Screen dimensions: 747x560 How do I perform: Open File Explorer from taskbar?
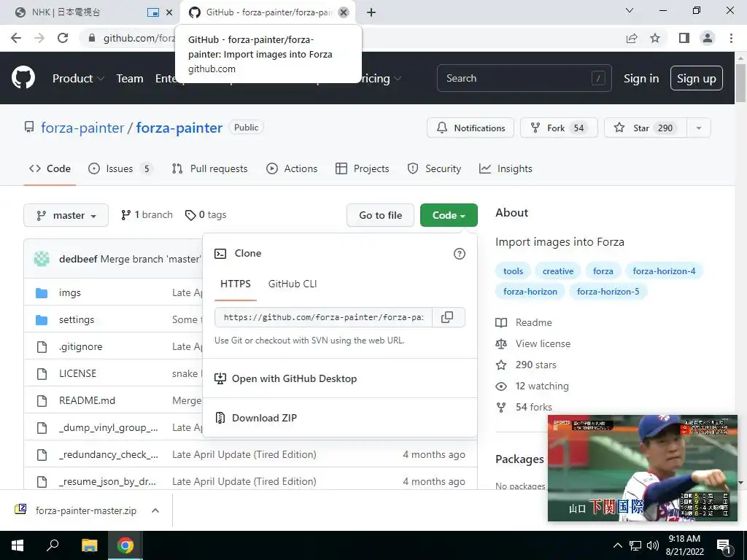pos(89,545)
